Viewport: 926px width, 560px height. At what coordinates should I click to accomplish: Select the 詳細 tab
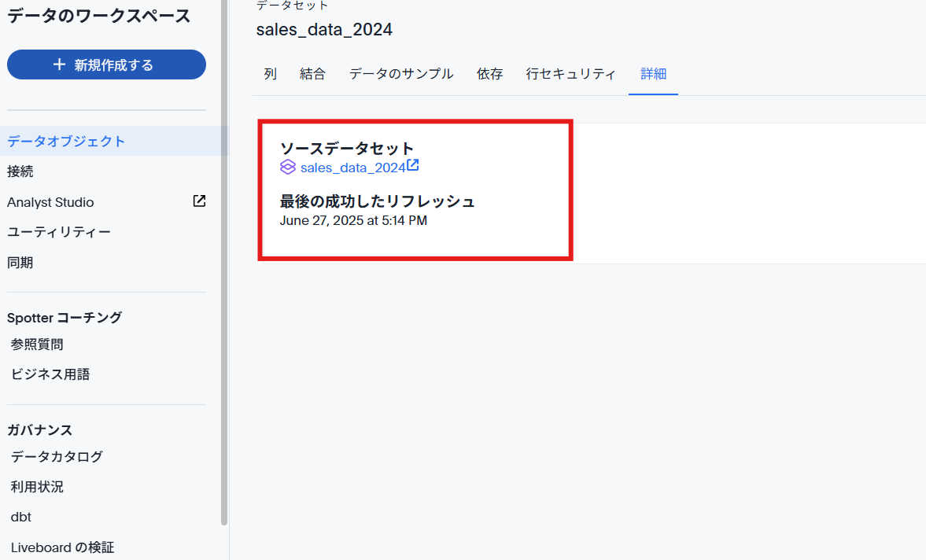pyautogui.click(x=653, y=74)
